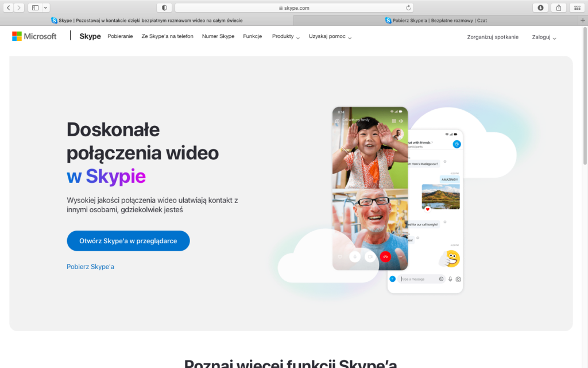Click the privacy shield icon
The image size is (588, 368).
164,7
